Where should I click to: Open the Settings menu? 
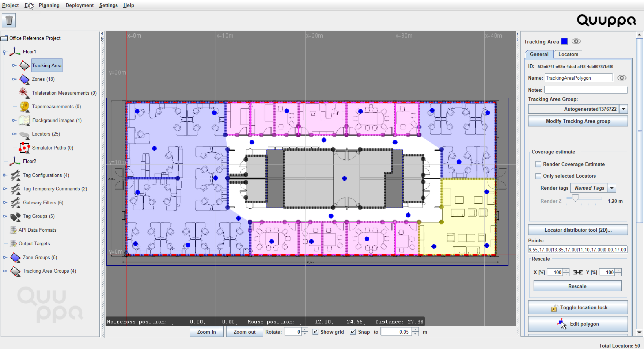[x=108, y=5]
